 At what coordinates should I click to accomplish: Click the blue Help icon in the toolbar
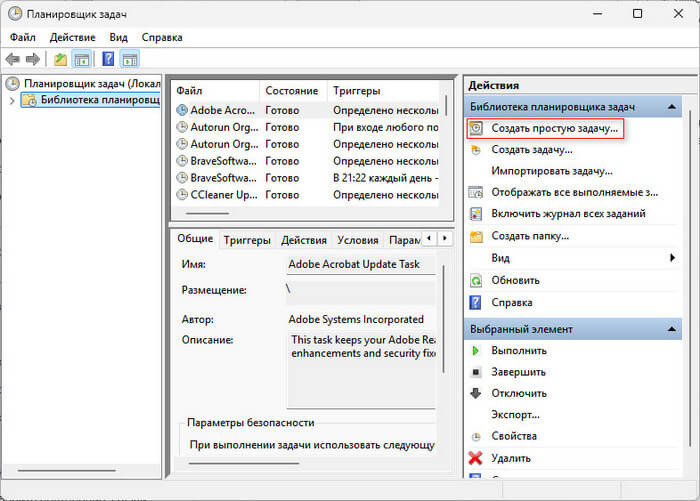click(x=107, y=60)
